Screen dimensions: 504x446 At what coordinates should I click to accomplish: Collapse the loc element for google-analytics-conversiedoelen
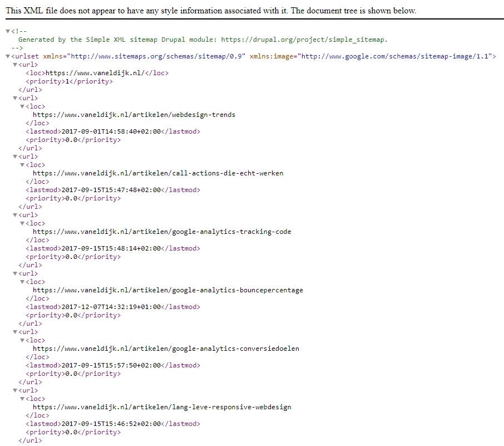(22, 340)
